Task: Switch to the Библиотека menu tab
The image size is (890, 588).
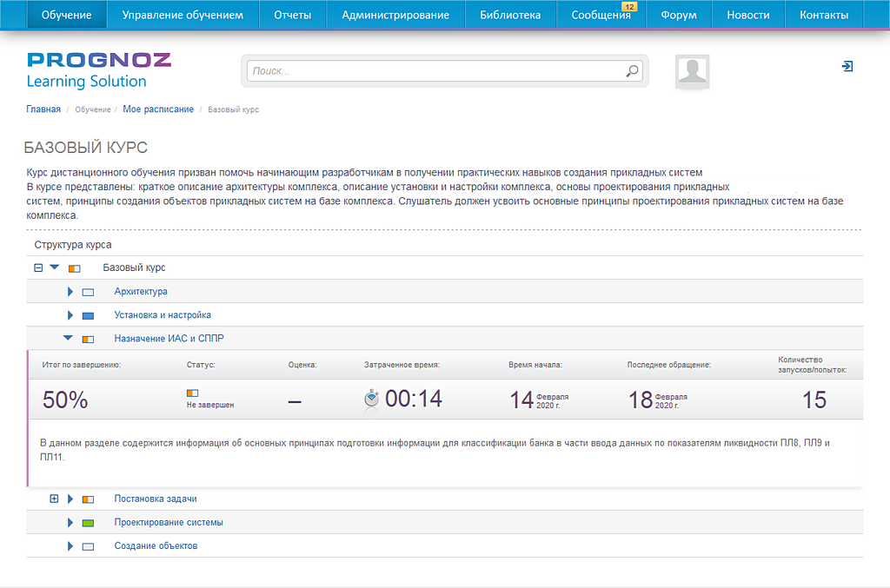Action: tap(510, 15)
